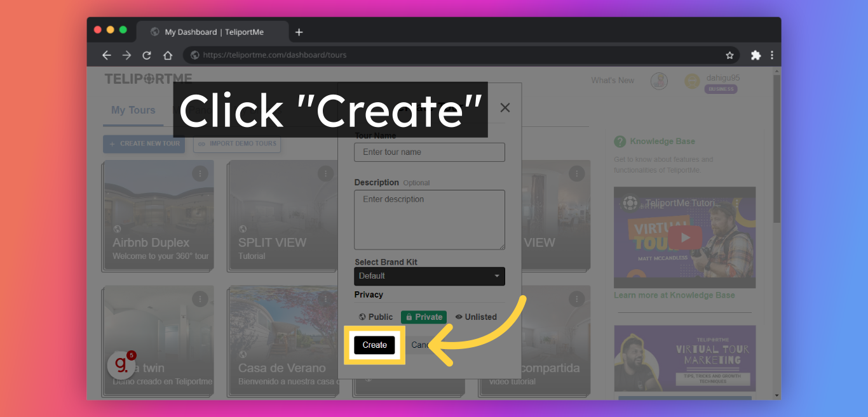Viewport: 868px width, 417px height.
Task: Click the red g. widget icon
Action: 121,365
